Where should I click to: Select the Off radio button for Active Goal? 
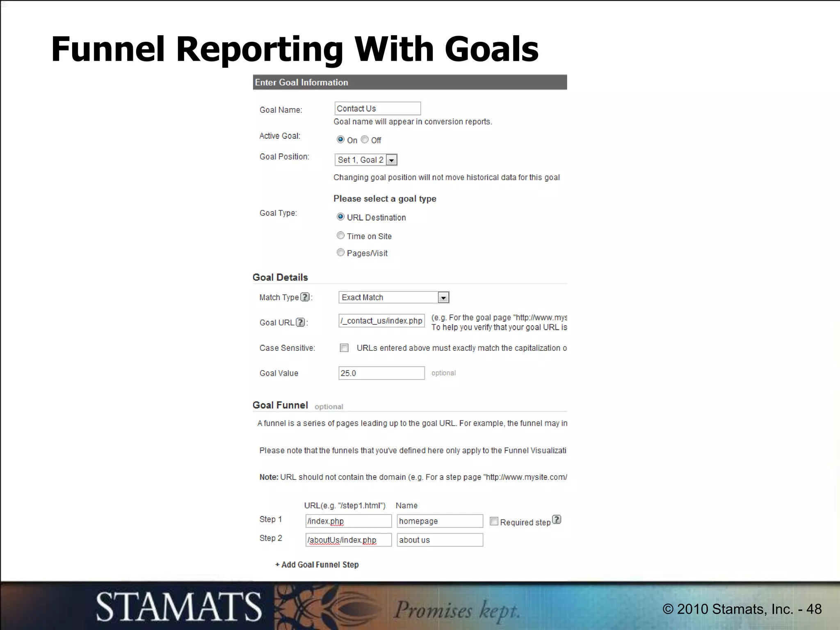[365, 139]
